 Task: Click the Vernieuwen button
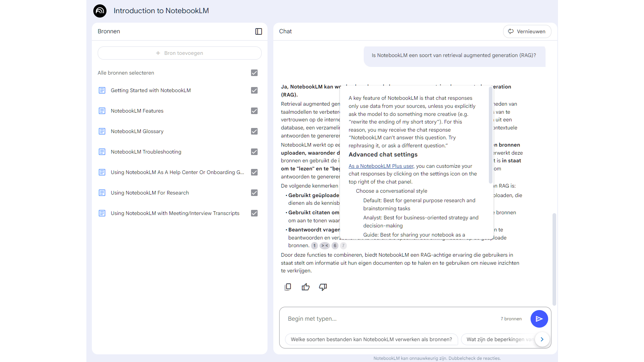pyautogui.click(x=527, y=31)
